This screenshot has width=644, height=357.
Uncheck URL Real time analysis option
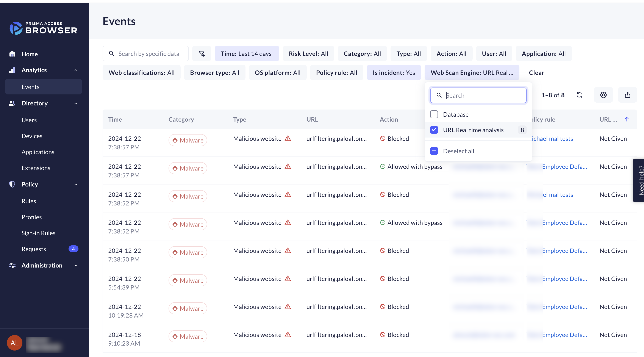pyautogui.click(x=434, y=130)
